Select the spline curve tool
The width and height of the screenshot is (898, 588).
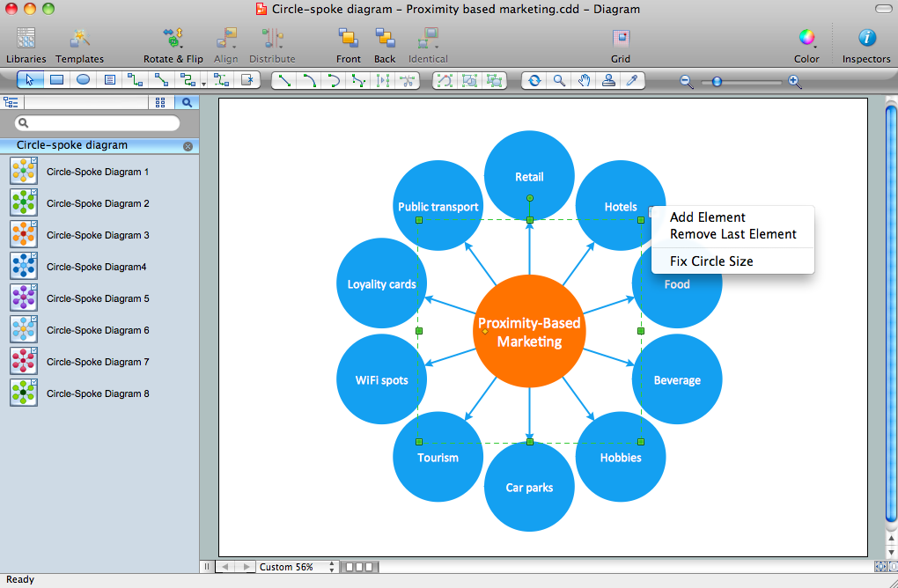point(359,80)
